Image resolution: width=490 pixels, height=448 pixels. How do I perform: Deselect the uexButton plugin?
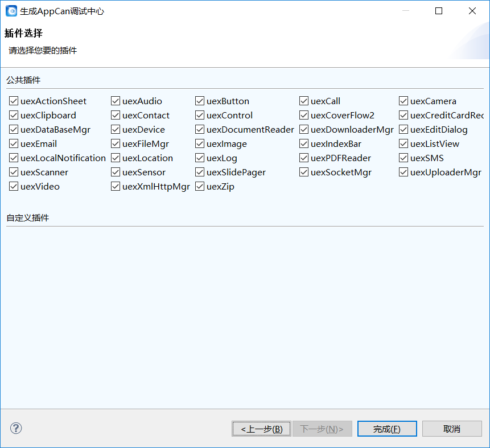200,101
